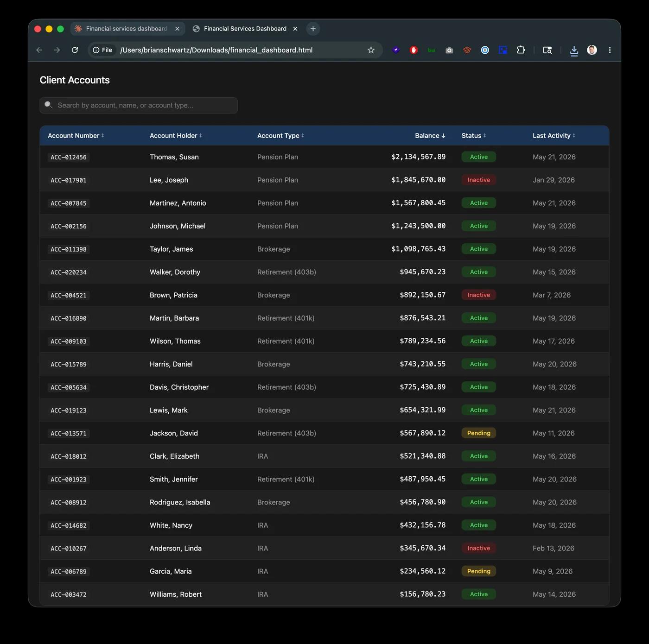Click the ACC-017901 account number

(69, 180)
